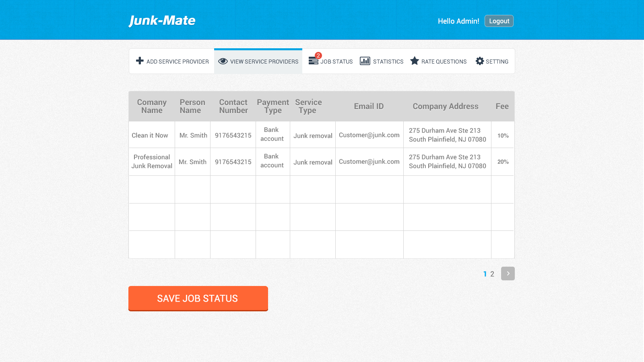Click the next page arrow
The height and width of the screenshot is (362, 644).
pos(508,274)
